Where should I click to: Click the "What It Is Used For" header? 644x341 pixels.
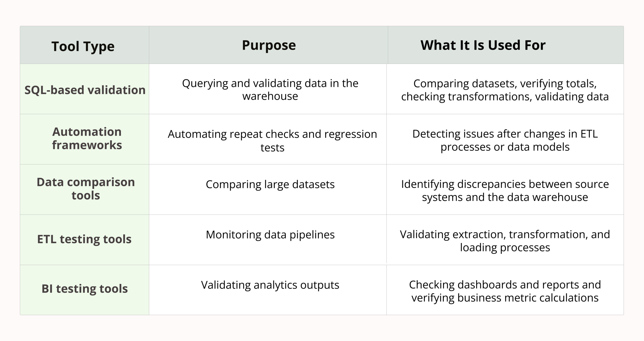pos(483,45)
